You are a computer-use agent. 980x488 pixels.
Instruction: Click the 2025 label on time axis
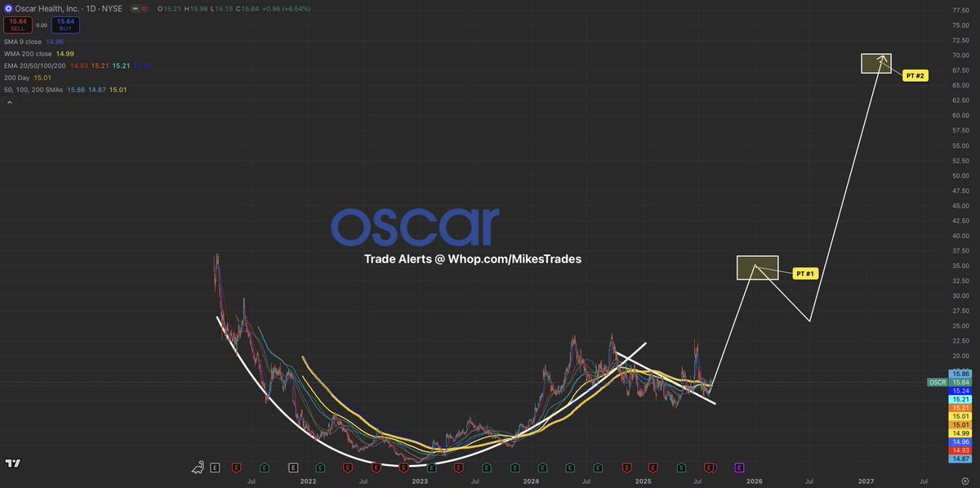(x=644, y=482)
